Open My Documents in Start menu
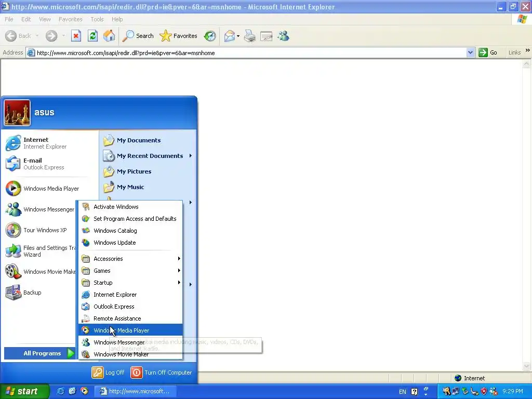The height and width of the screenshot is (399, 532). click(x=148, y=140)
